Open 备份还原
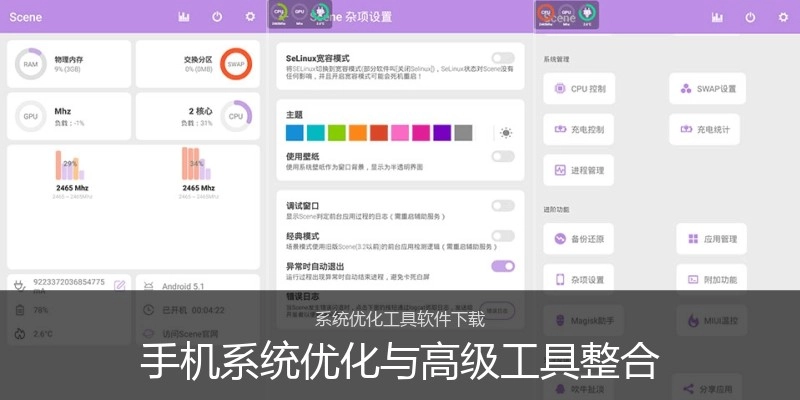800x400 pixels. 579,239
